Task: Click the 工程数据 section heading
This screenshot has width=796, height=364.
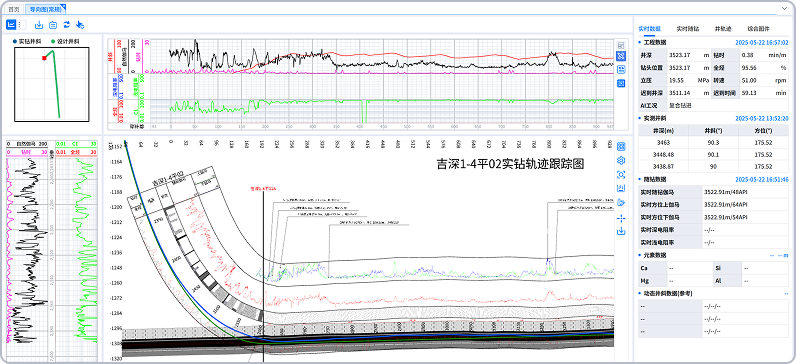Action: point(654,43)
